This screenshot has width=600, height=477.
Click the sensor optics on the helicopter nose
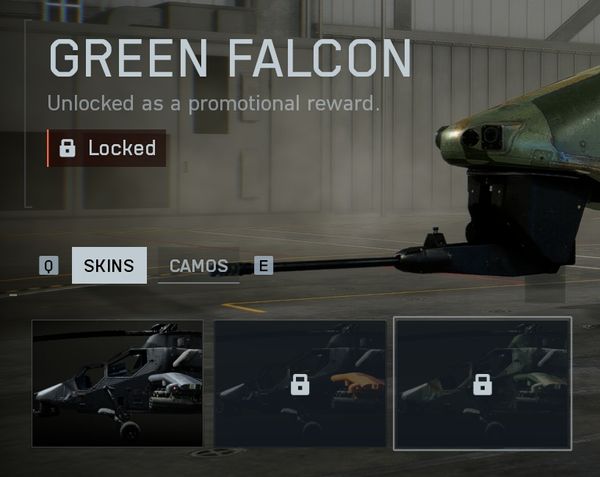point(482,137)
